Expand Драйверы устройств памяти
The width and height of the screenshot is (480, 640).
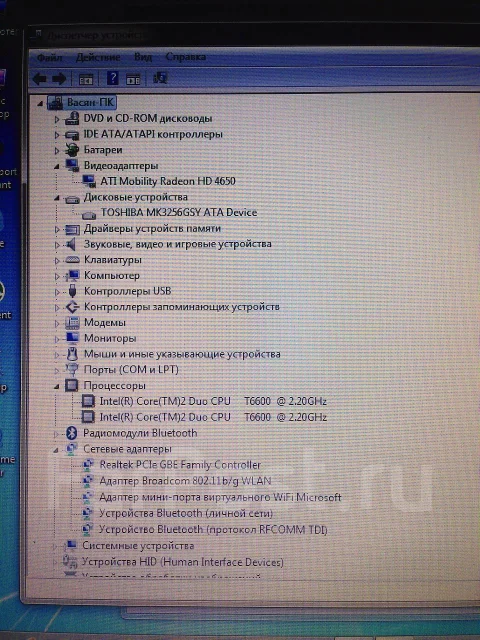pos(57,229)
